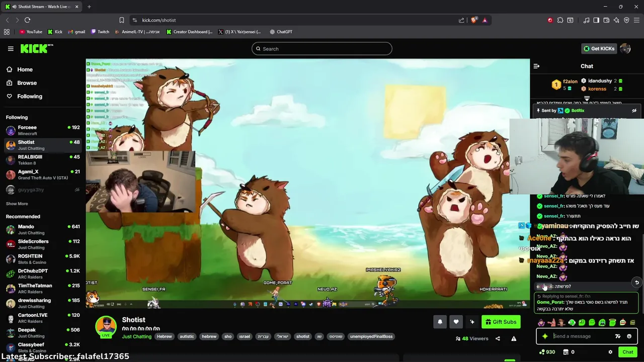Image resolution: width=644 pixels, height=362 pixels.
Task: Open the channel shop icon
Action: (566, 352)
